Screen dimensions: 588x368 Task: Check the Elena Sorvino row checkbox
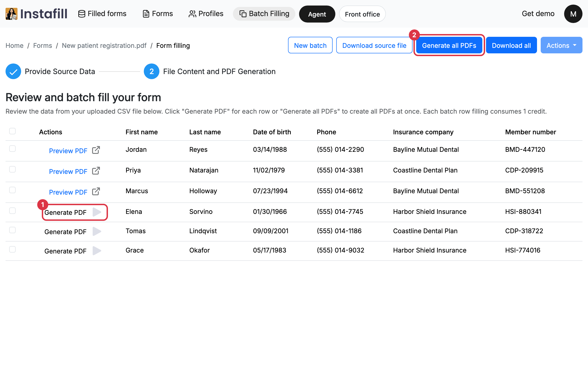click(12, 211)
